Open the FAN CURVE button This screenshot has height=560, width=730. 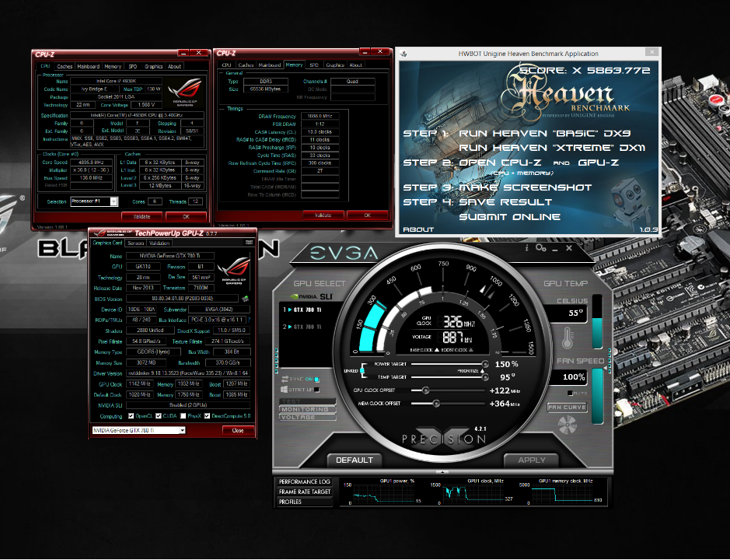coord(567,408)
